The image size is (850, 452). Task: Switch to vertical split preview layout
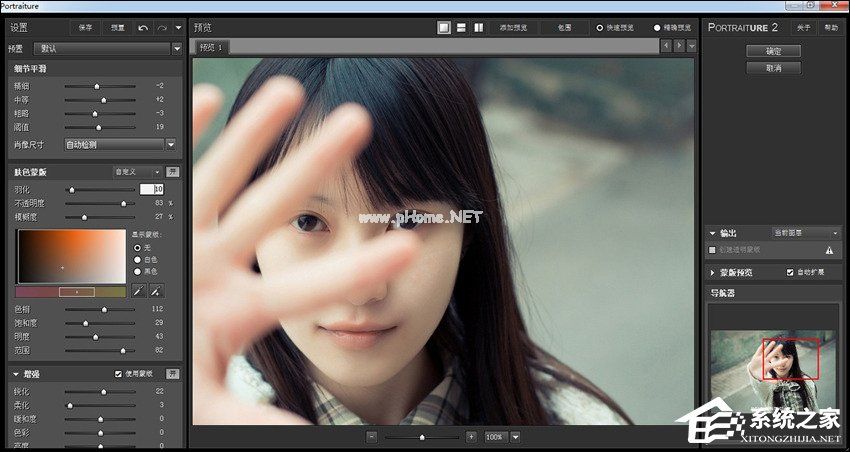[x=478, y=28]
